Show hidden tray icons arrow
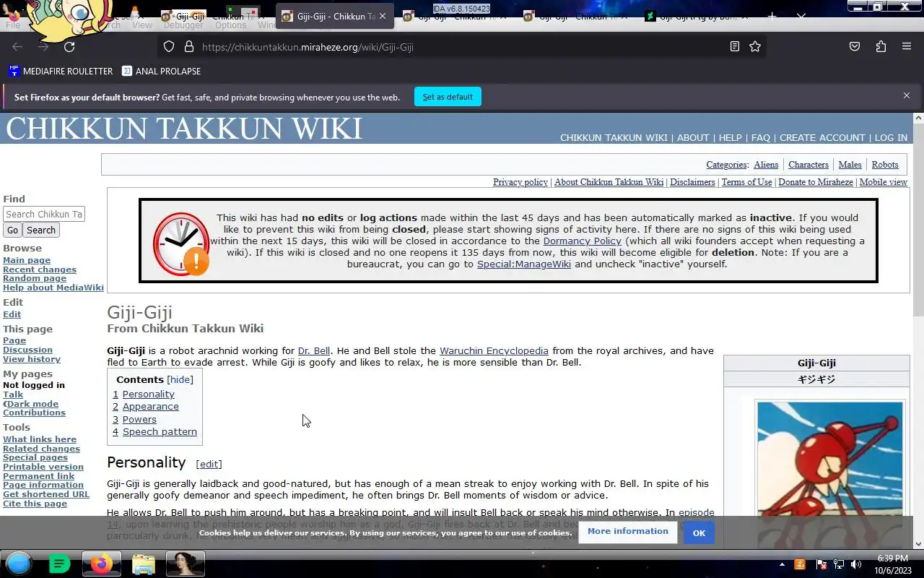 [x=782, y=564]
